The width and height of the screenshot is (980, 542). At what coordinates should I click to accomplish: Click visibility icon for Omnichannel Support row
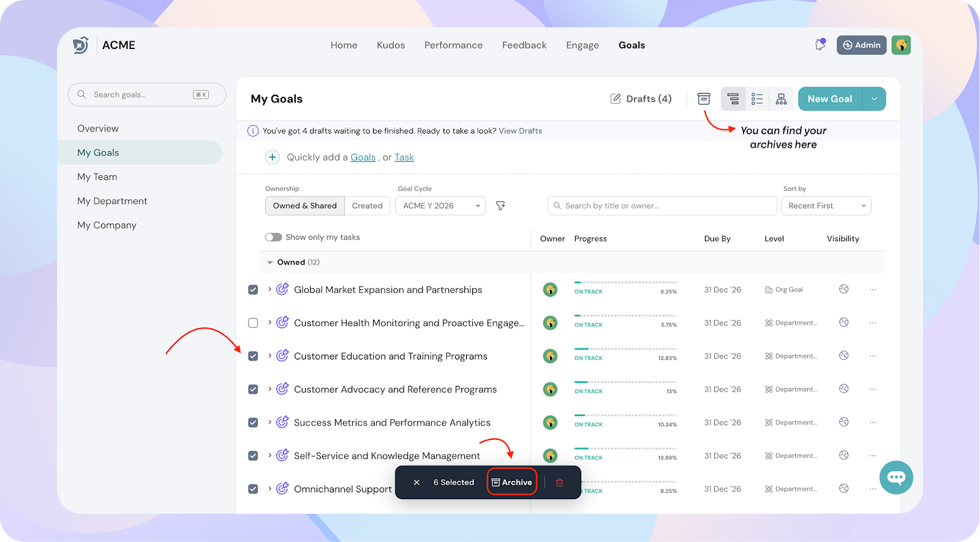pos(843,488)
